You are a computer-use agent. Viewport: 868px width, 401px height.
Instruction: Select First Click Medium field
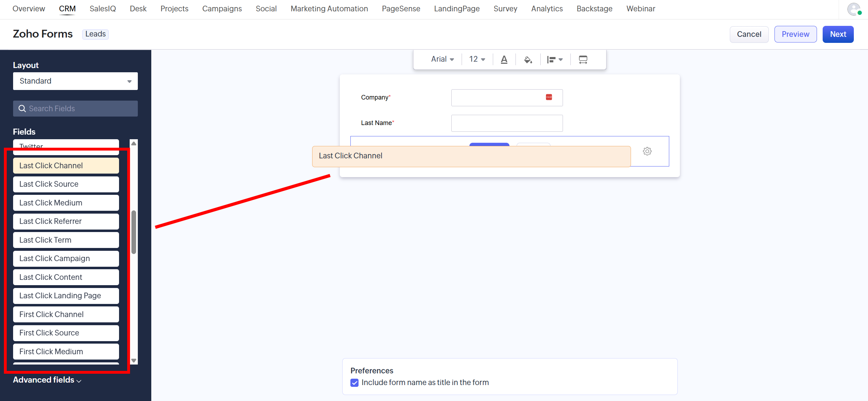[66, 351]
